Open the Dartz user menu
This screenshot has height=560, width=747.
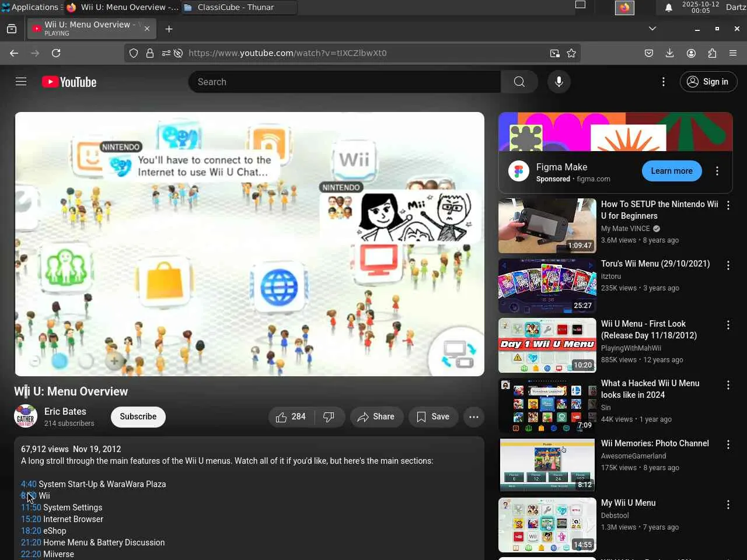pyautogui.click(x=736, y=8)
